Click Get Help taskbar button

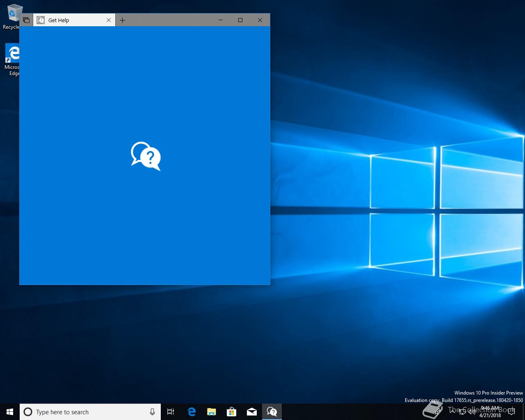click(272, 412)
